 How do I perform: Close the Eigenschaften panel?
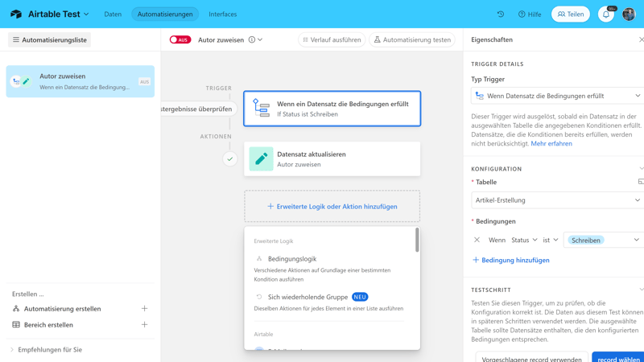(x=641, y=39)
